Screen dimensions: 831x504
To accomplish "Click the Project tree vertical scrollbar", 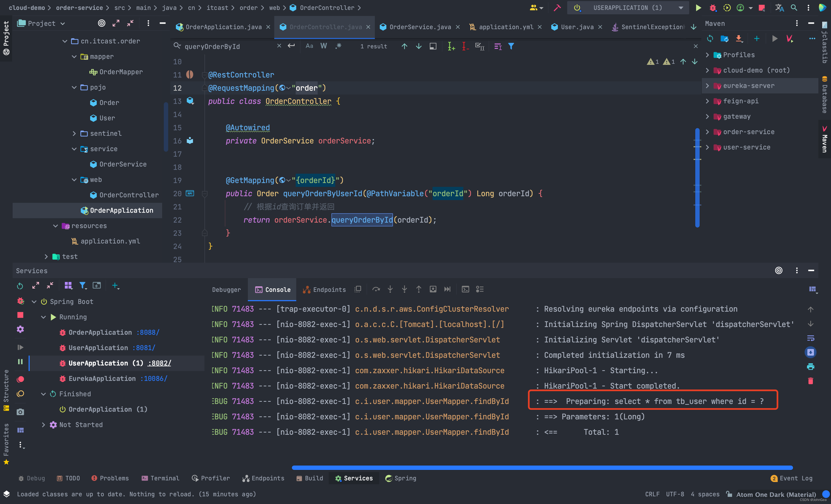I will click(166, 127).
